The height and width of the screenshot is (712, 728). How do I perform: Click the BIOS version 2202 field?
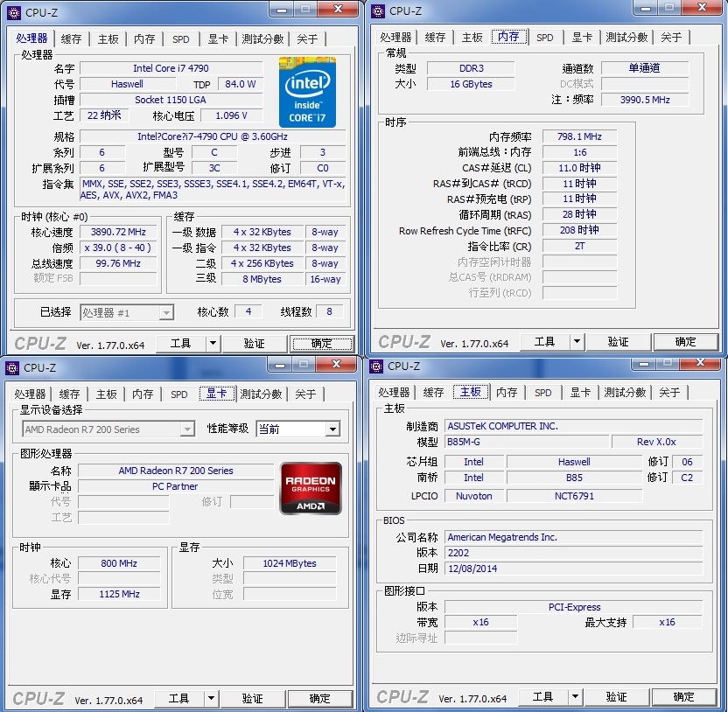pyautogui.click(x=574, y=553)
